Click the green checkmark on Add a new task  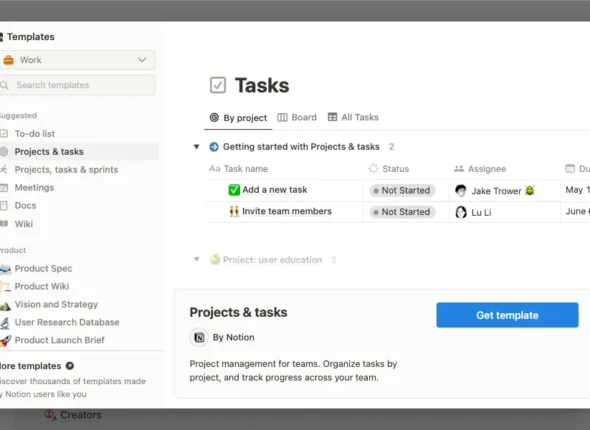point(234,190)
